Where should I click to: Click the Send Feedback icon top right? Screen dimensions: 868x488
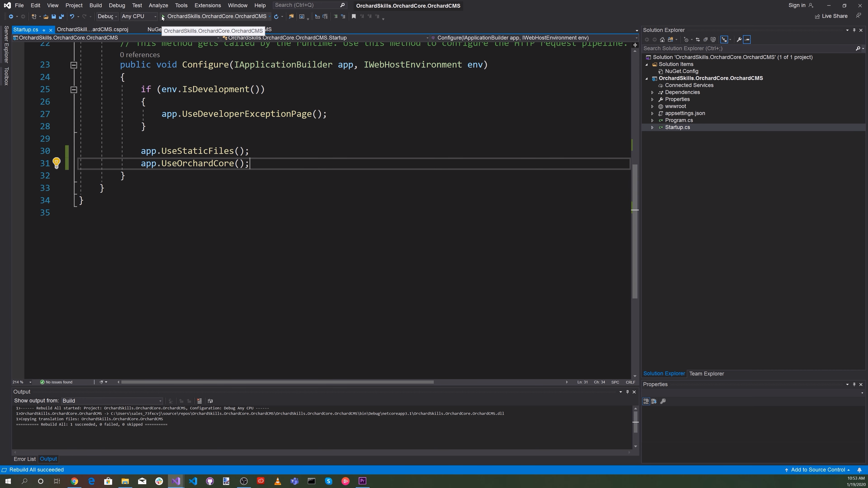click(859, 16)
